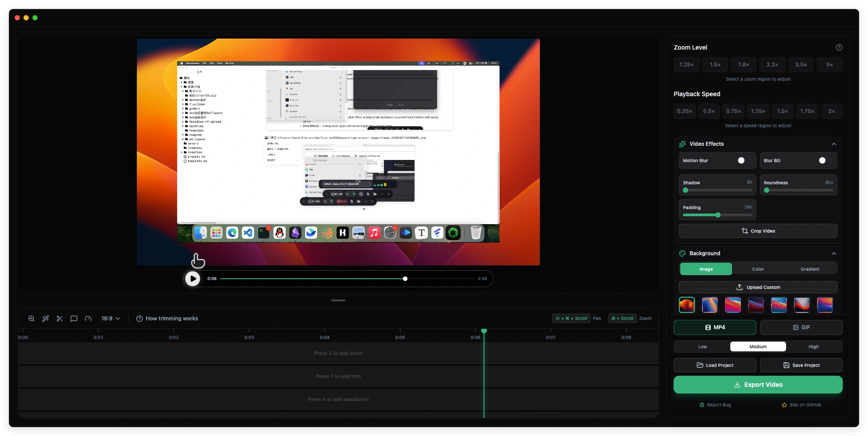Click the zoom magnifier icon in timeline toolbar
868x436 pixels.
(x=31, y=319)
